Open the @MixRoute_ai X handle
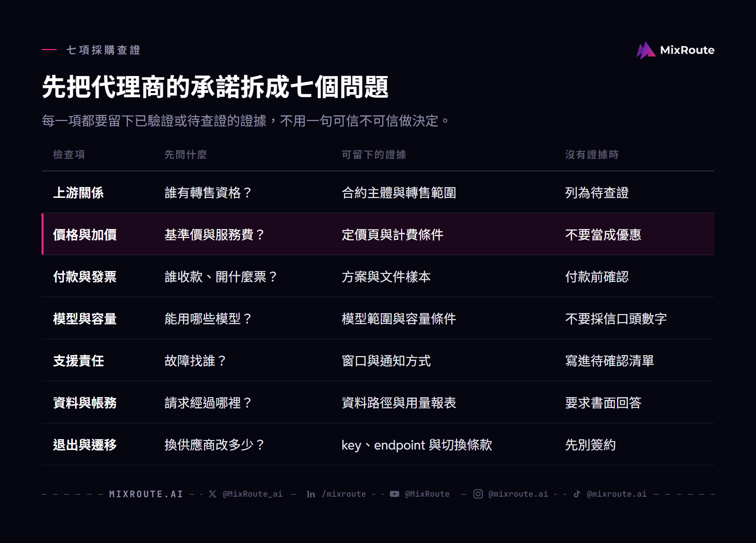 coord(252,494)
